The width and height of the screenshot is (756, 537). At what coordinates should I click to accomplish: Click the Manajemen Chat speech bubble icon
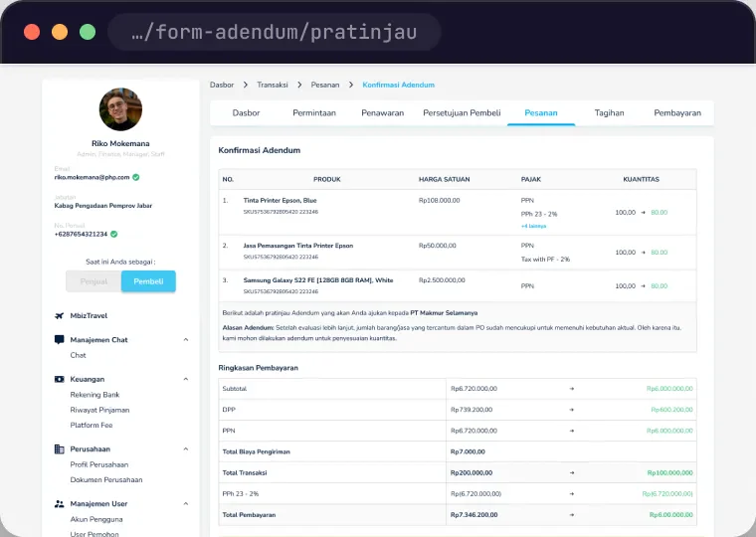[x=60, y=340]
